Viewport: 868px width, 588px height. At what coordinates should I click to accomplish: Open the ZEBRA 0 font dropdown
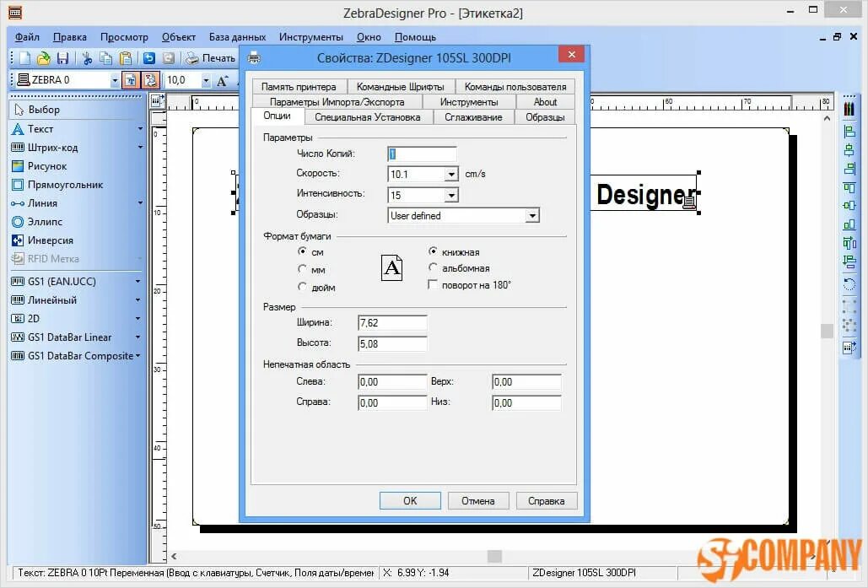[115, 81]
